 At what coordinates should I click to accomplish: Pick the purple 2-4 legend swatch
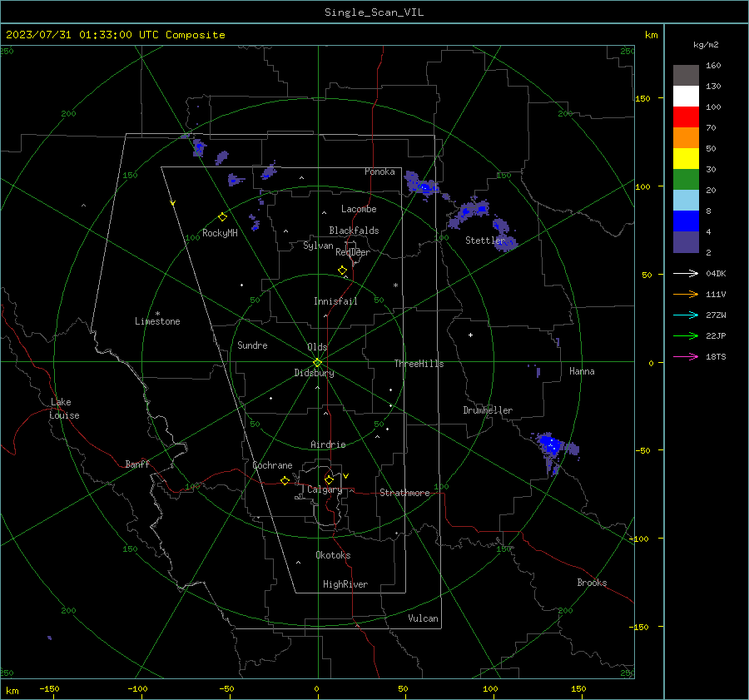pyautogui.click(x=686, y=241)
